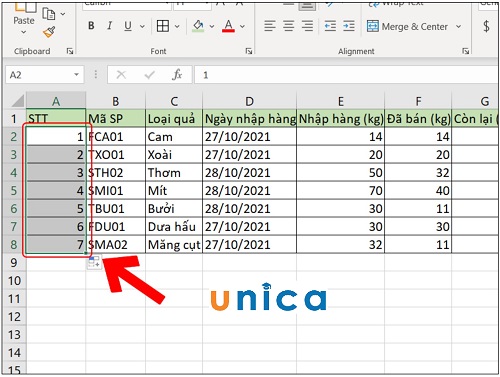Image resolution: width=500 pixels, height=377 pixels.
Task: Click Merge & Center button
Action: click(407, 26)
